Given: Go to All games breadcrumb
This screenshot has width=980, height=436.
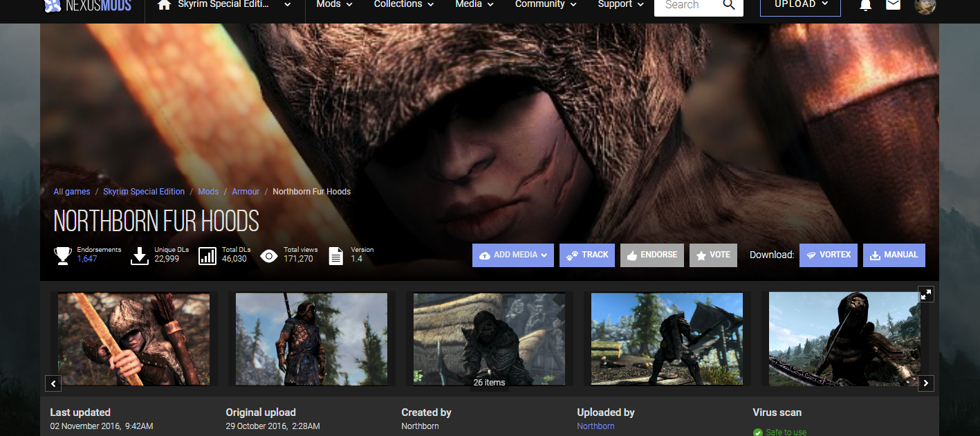Looking at the screenshot, I should tap(72, 192).
